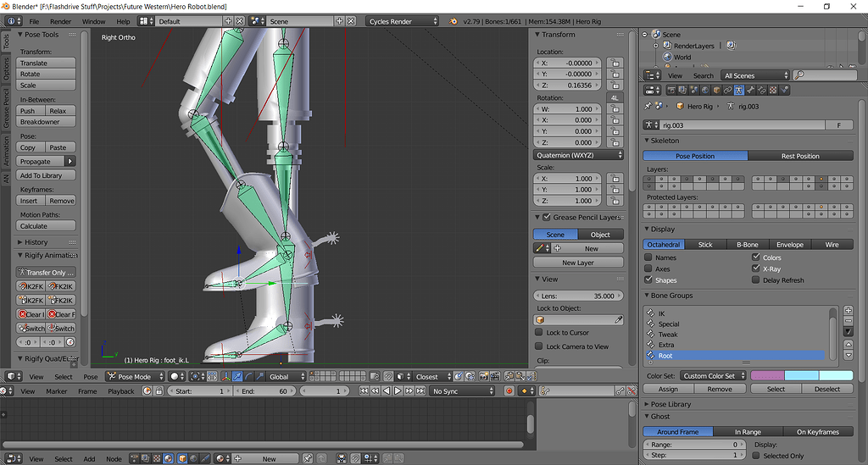
Task: Open the Render menu
Action: point(60,21)
